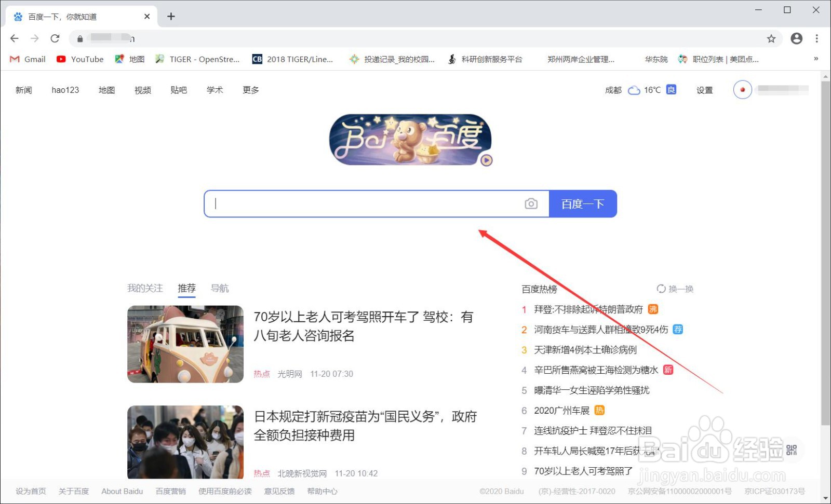The width and height of the screenshot is (831, 504).
Task: Open headline 日本规定打新冠疫苗为国民义务
Action: 366,426
